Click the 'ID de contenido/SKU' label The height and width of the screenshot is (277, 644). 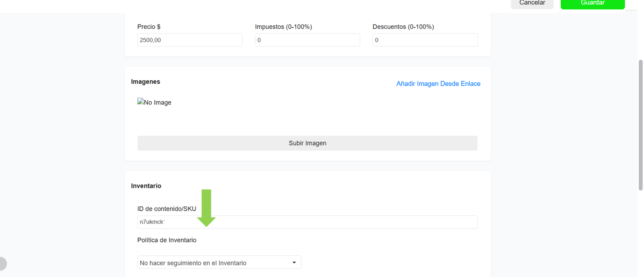166,208
